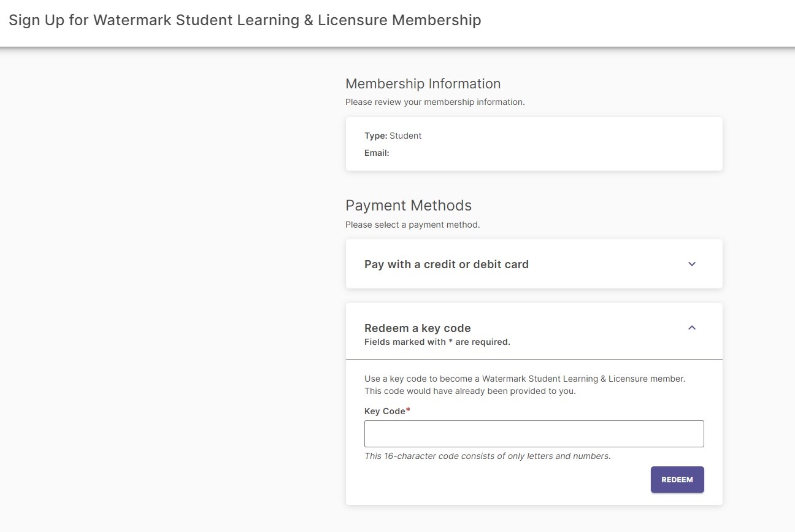Select the down chevron to reveal card fields

691,264
